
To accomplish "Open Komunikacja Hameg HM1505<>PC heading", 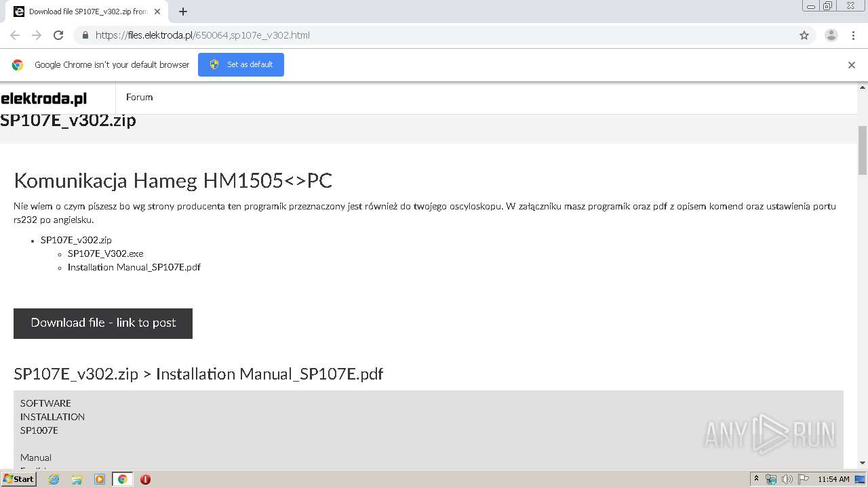I will point(173,180).
